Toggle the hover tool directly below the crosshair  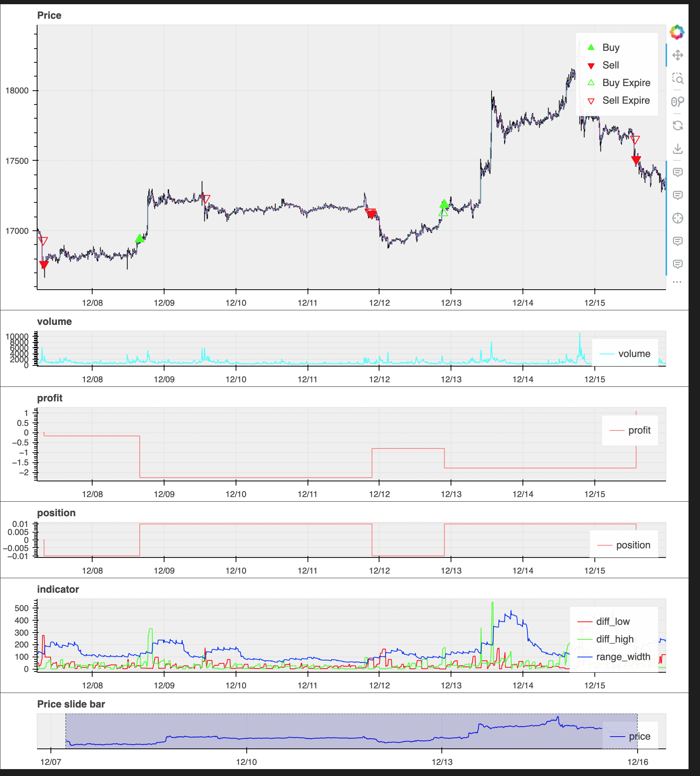pos(677,241)
